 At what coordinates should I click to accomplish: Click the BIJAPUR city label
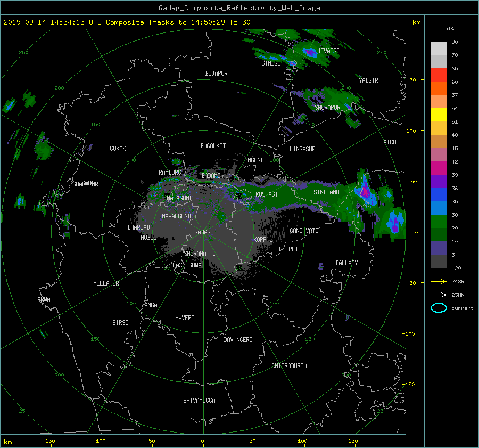[x=216, y=74]
